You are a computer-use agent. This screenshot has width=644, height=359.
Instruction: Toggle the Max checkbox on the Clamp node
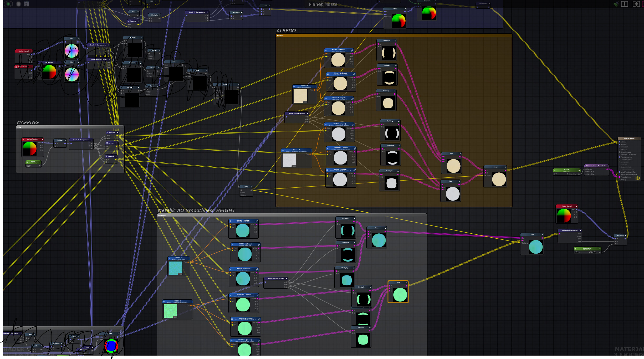pyautogui.click(x=241, y=195)
